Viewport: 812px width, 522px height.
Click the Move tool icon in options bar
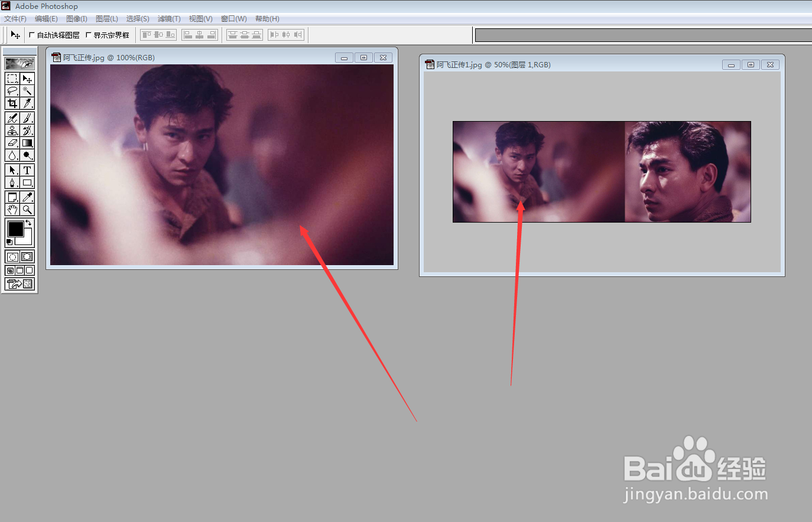[x=15, y=35]
